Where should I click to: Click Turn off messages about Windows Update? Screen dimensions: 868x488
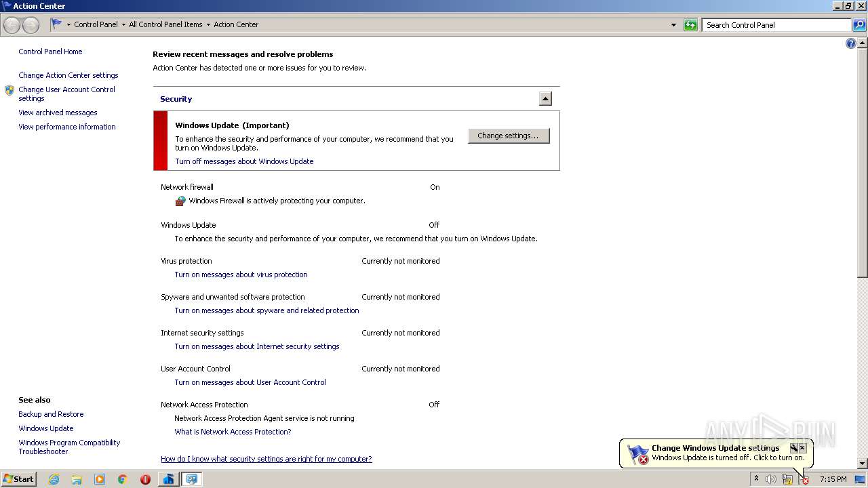pyautogui.click(x=244, y=161)
